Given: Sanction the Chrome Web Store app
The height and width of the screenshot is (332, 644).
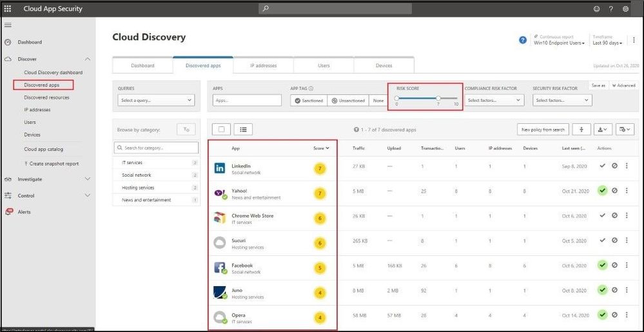Looking at the screenshot, I should pos(603,215).
